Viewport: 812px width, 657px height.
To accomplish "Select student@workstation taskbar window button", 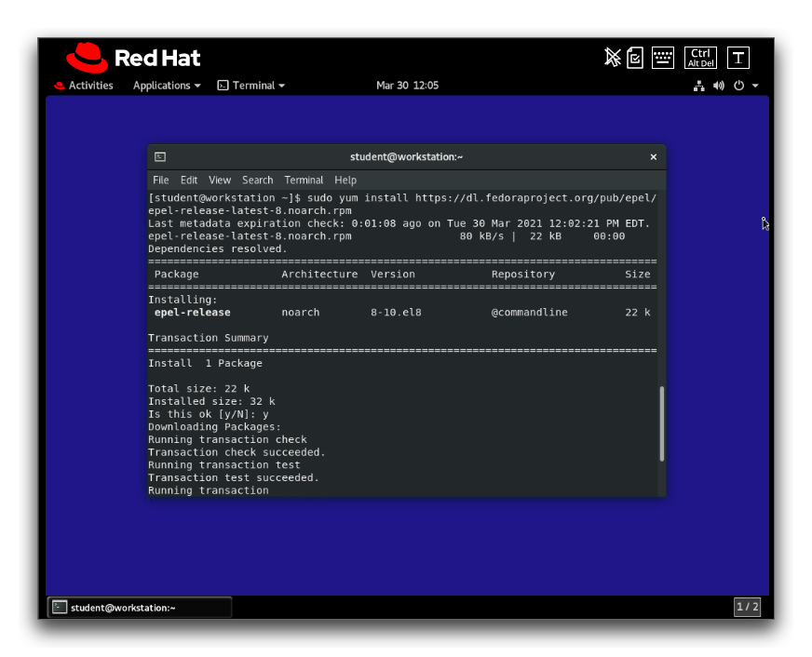I will (x=140, y=608).
